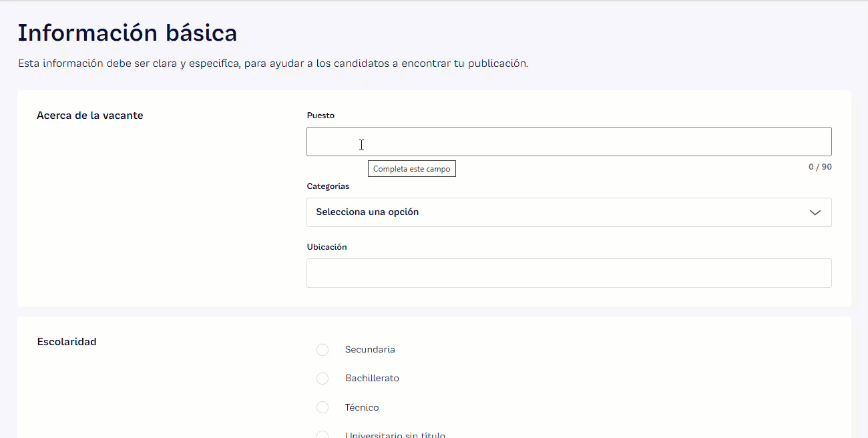Click the "Acerca de la vacante" heading

click(89, 115)
